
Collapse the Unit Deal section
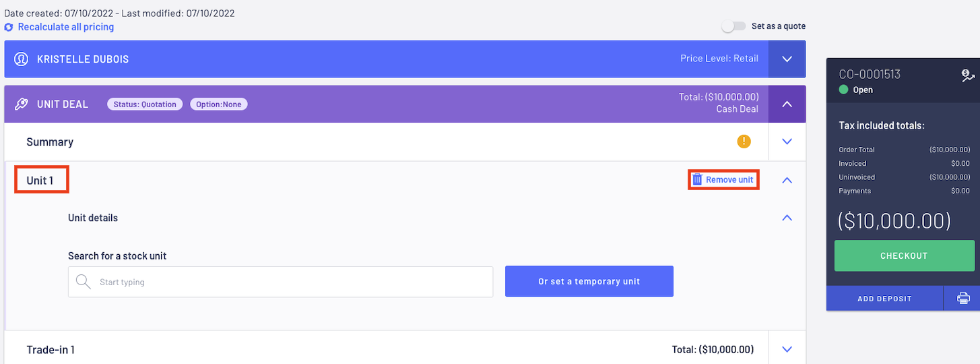[787, 104]
